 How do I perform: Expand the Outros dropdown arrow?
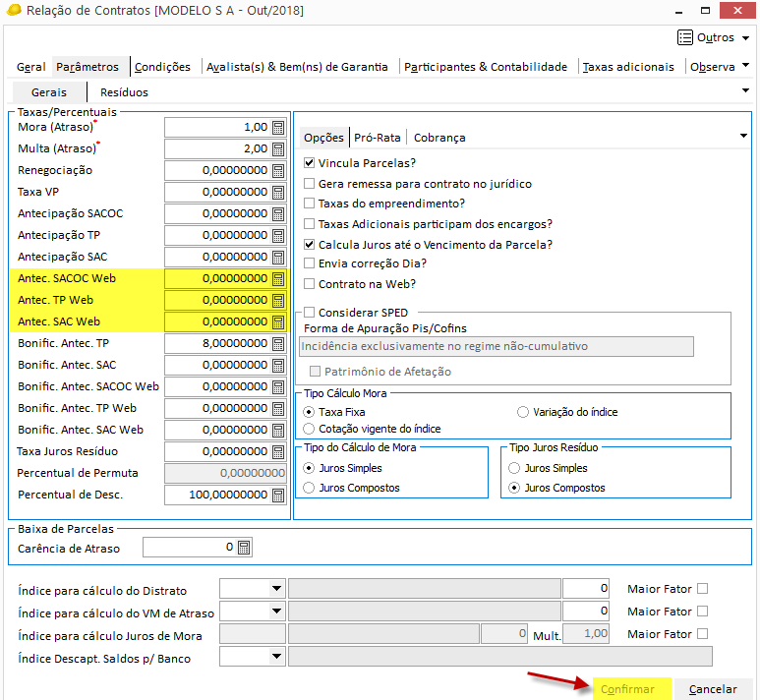746,37
